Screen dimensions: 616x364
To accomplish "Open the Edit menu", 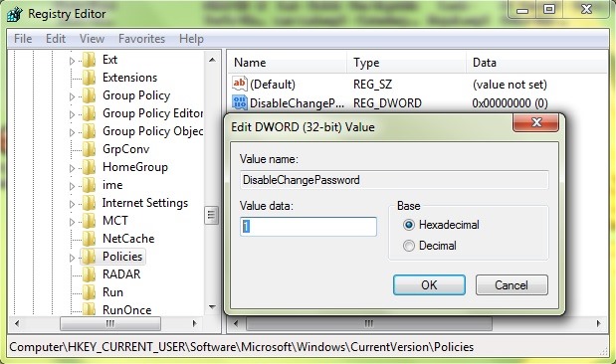I will [56, 39].
